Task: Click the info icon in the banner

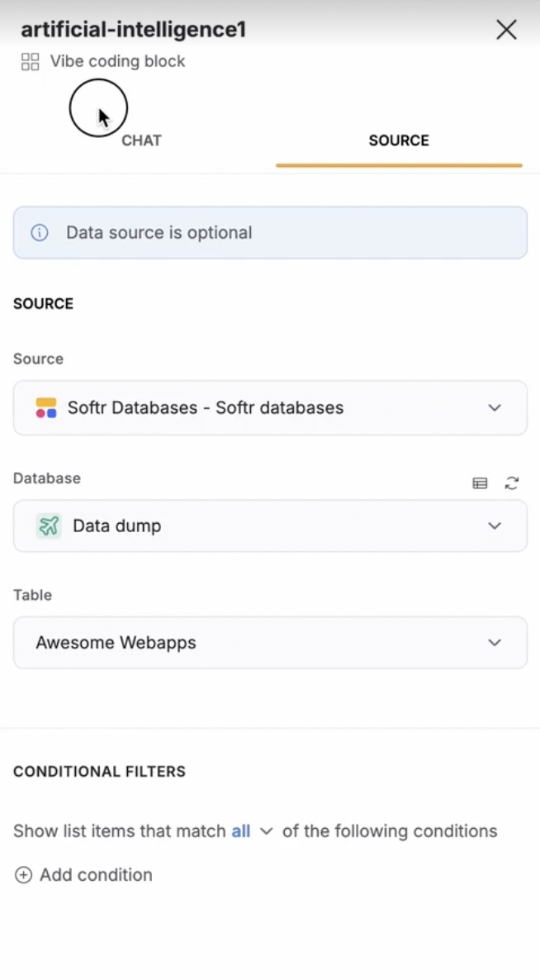Action: 40,233
